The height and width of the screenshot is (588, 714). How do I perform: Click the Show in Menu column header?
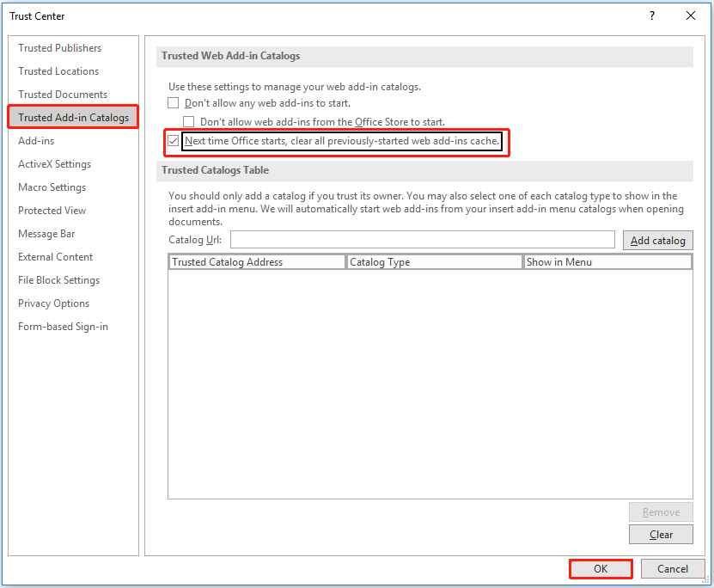coord(607,262)
